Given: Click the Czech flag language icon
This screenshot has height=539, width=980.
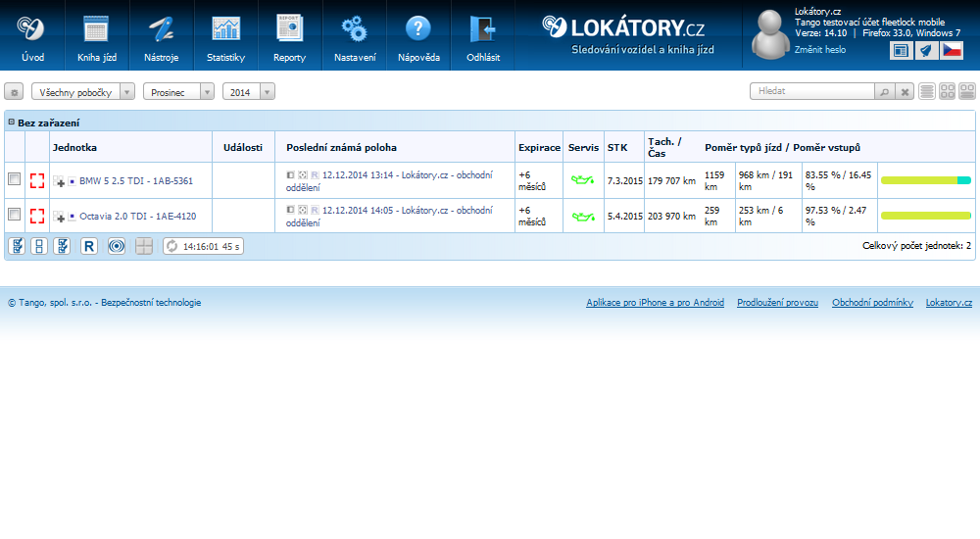Looking at the screenshot, I should pyautogui.click(x=952, y=51).
